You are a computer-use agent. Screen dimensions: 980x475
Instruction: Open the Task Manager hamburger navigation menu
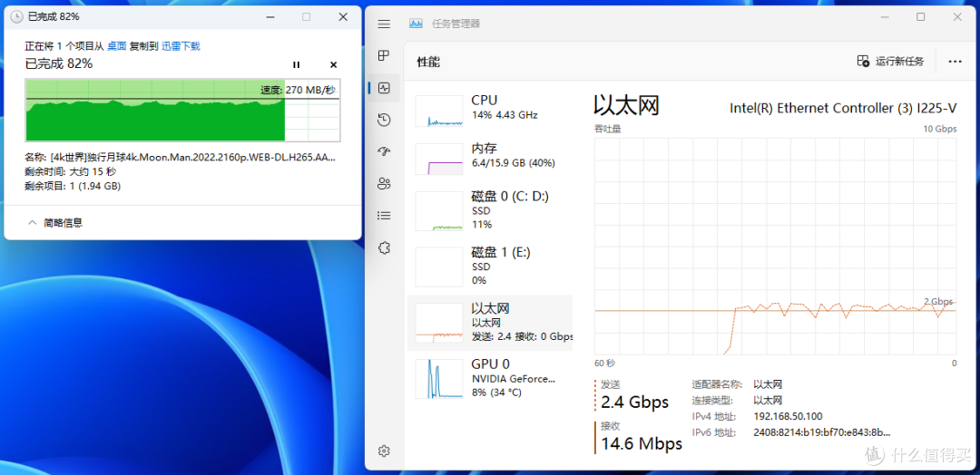click(385, 24)
